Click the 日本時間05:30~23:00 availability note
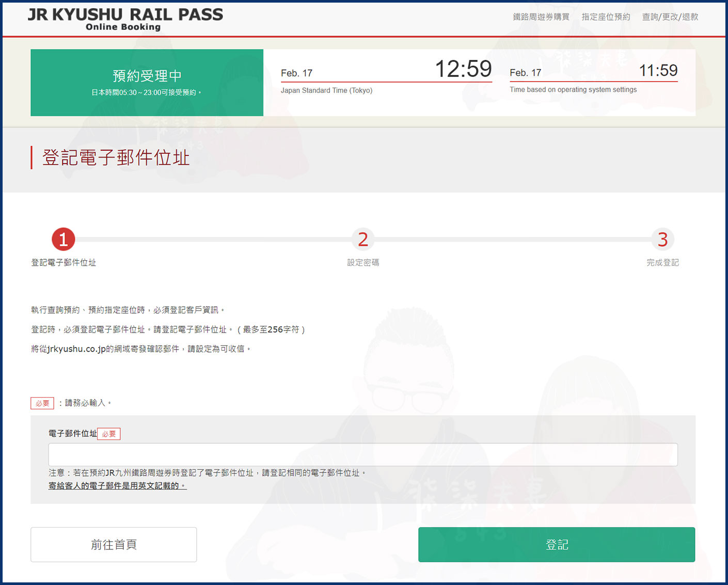The image size is (728, 585). [x=147, y=92]
